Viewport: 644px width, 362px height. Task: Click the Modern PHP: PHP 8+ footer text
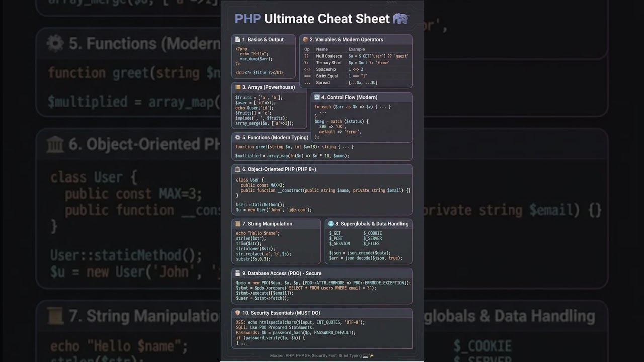(x=316, y=356)
